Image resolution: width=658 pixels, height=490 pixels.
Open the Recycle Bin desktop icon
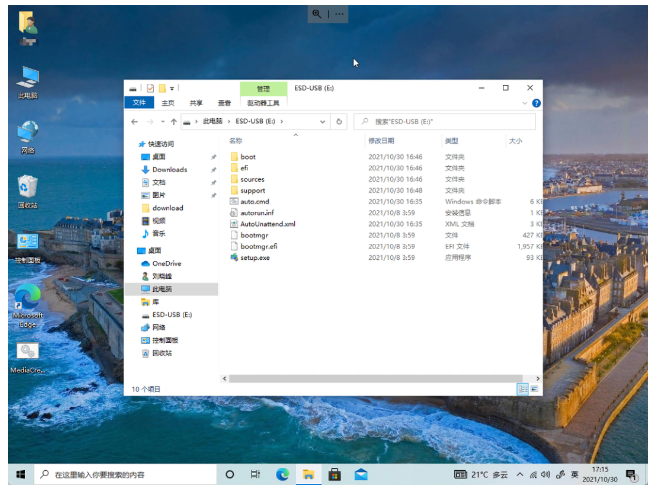point(28,186)
